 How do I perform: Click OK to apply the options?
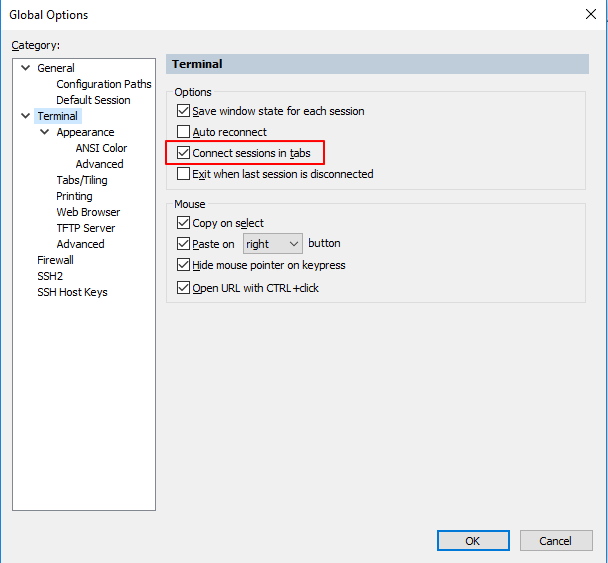coord(472,541)
